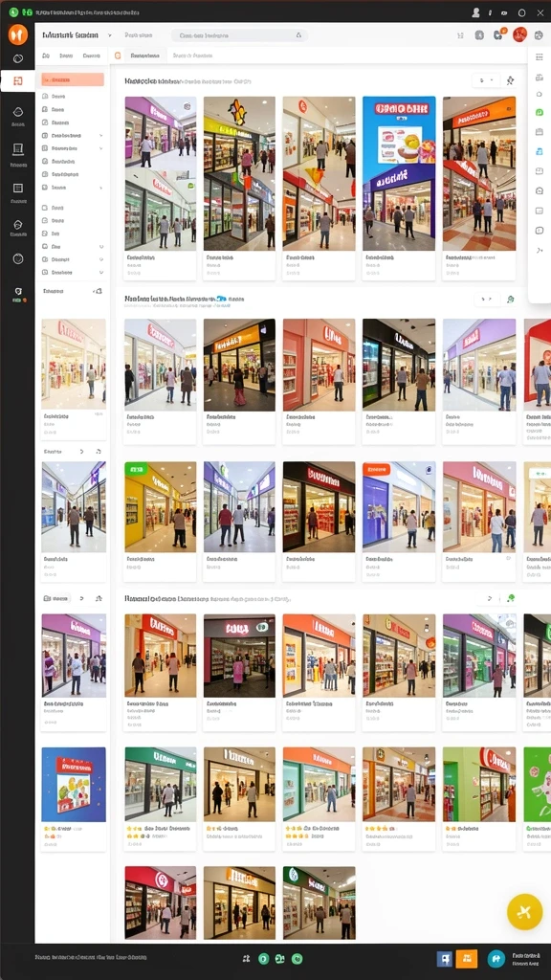Viewport: 551px width, 980px height.
Task: Open the small dropdown in the first section header
Action: coord(486,80)
